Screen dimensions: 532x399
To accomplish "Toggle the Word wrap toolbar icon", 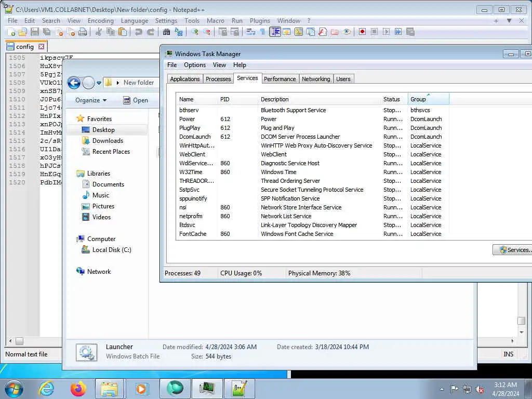I will [251, 32].
